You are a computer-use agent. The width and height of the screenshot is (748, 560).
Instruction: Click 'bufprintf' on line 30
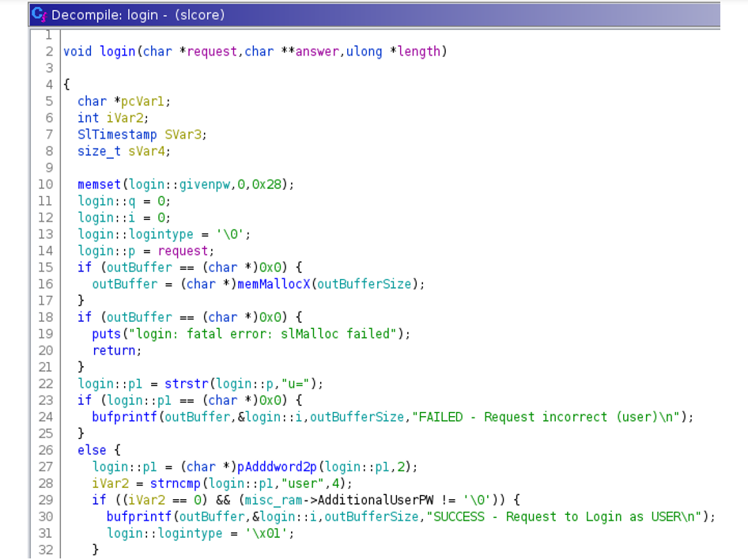pos(139,516)
